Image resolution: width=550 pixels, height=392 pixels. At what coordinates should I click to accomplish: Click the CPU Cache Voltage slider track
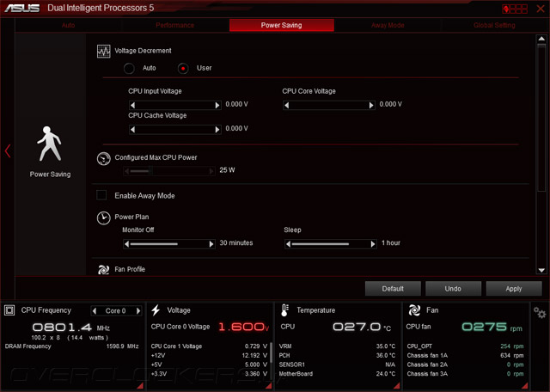(x=174, y=130)
